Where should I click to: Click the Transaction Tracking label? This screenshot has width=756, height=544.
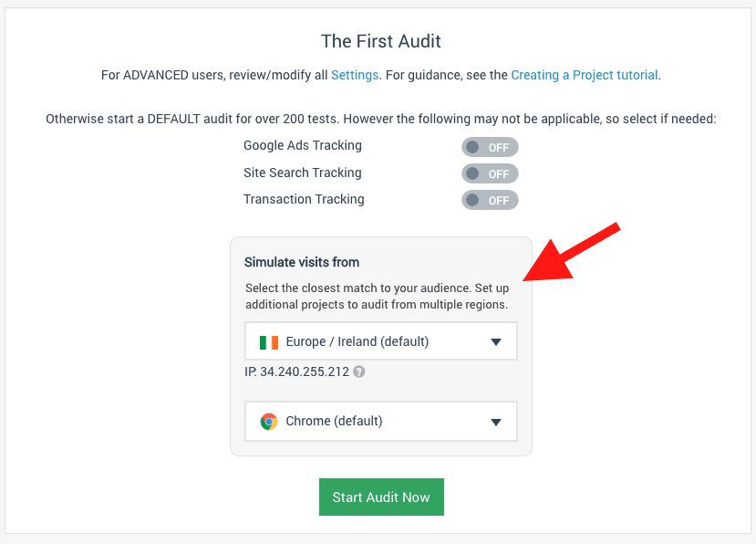[304, 199]
